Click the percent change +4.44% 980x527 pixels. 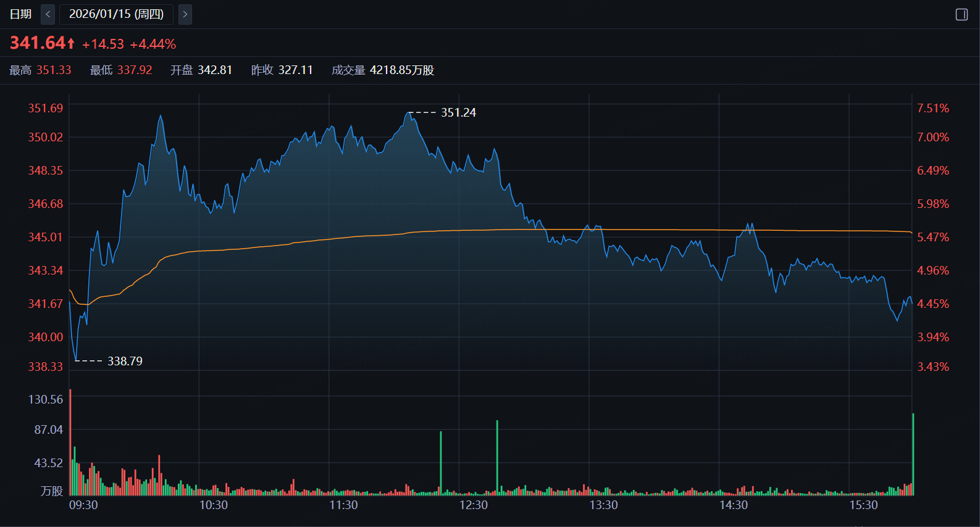153,44
